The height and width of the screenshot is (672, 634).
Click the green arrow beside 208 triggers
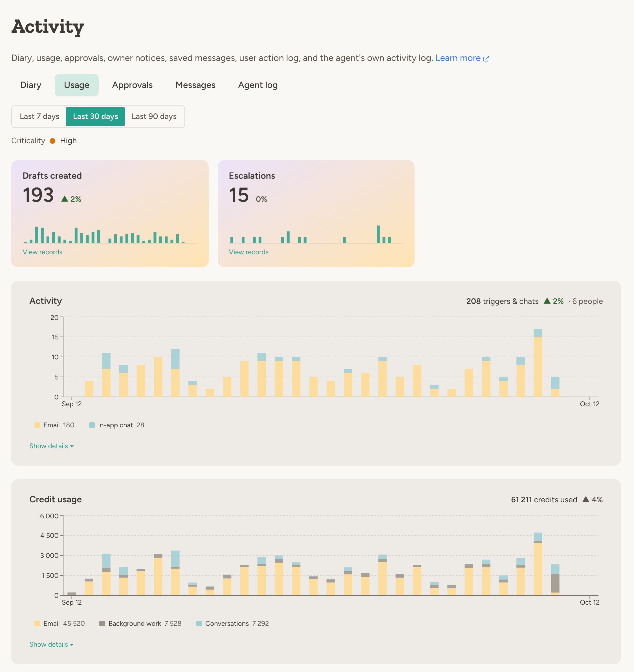(x=547, y=301)
